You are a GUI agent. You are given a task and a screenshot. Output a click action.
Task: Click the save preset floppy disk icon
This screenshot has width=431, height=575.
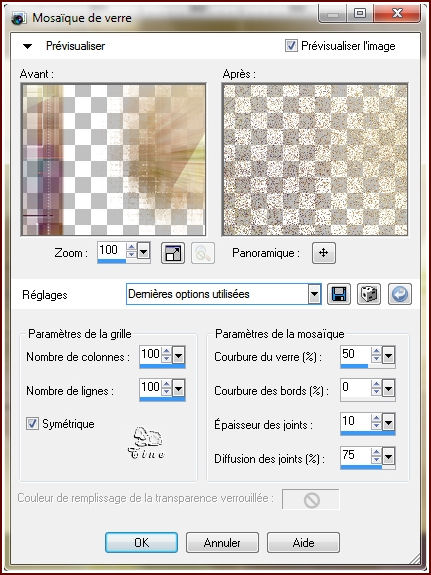tap(339, 294)
